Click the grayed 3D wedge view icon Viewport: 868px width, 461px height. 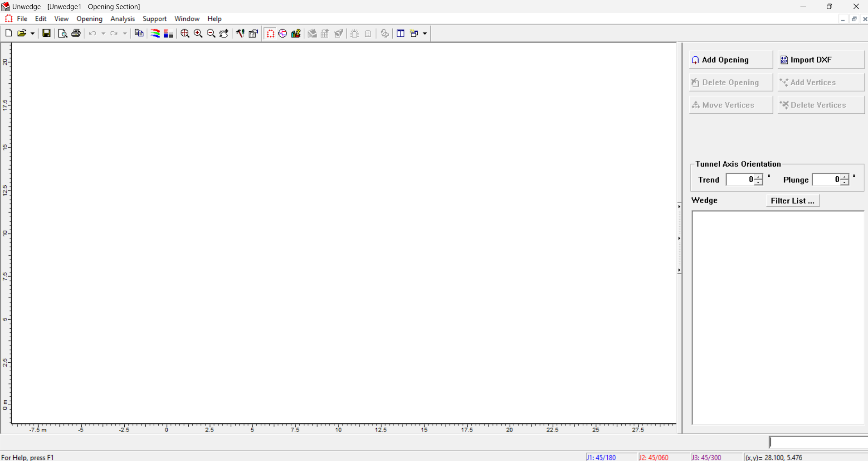tap(312, 33)
